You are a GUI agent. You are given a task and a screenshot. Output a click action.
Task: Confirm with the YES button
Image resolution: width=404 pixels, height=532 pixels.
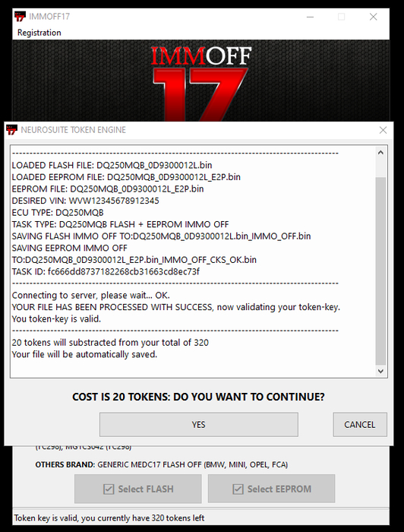pos(199,424)
